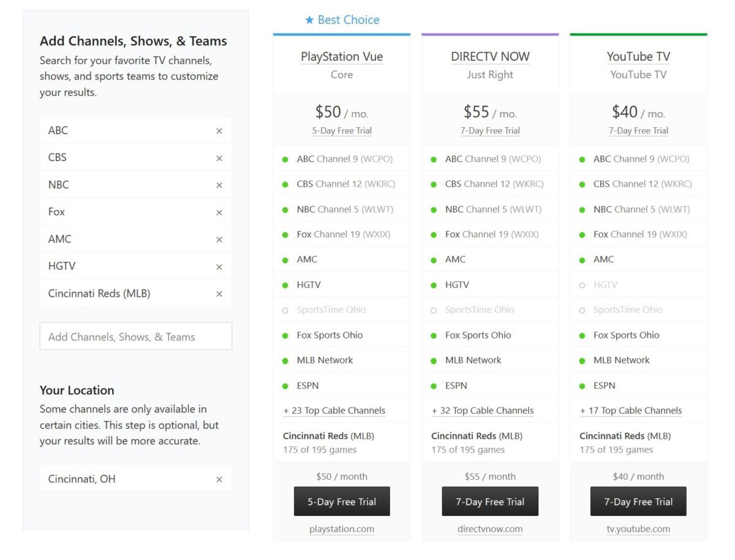Click the '$50 / month' text

point(342,477)
